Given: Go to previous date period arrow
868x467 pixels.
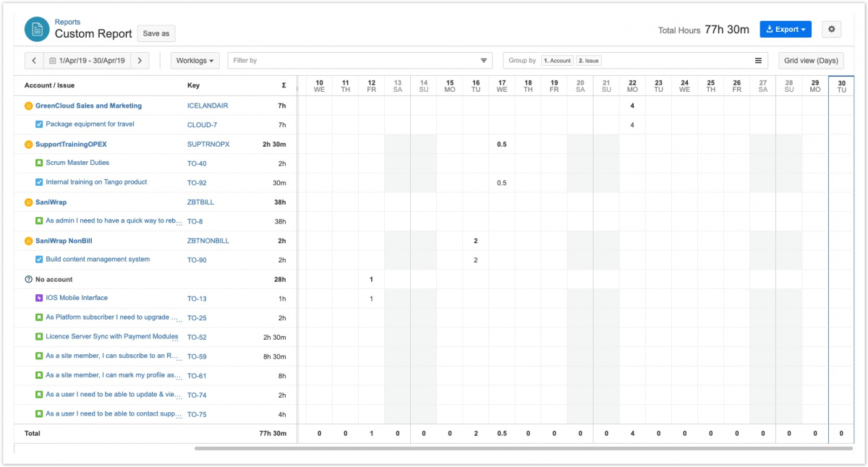Looking at the screenshot, I should 34,61.
